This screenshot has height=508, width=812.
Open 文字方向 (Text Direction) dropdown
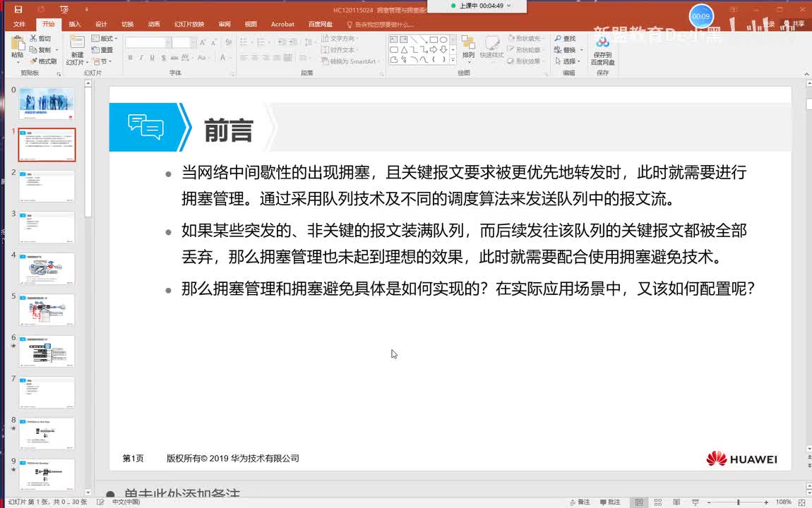340,38
